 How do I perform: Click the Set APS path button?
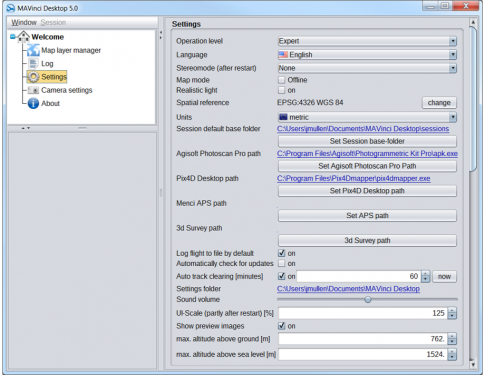pos(367,216)
